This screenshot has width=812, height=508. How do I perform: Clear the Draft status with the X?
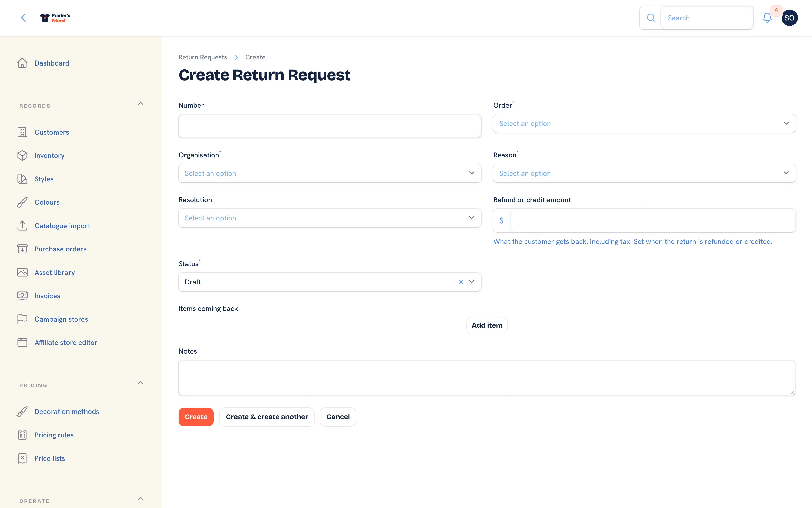pos(461,282)
